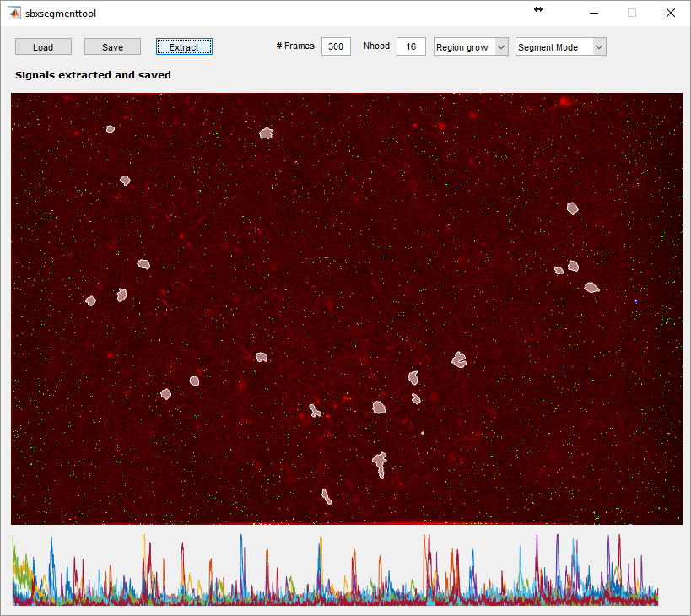
Task: Open the Region grow method dropdown
Action: [x=471, y=47]
